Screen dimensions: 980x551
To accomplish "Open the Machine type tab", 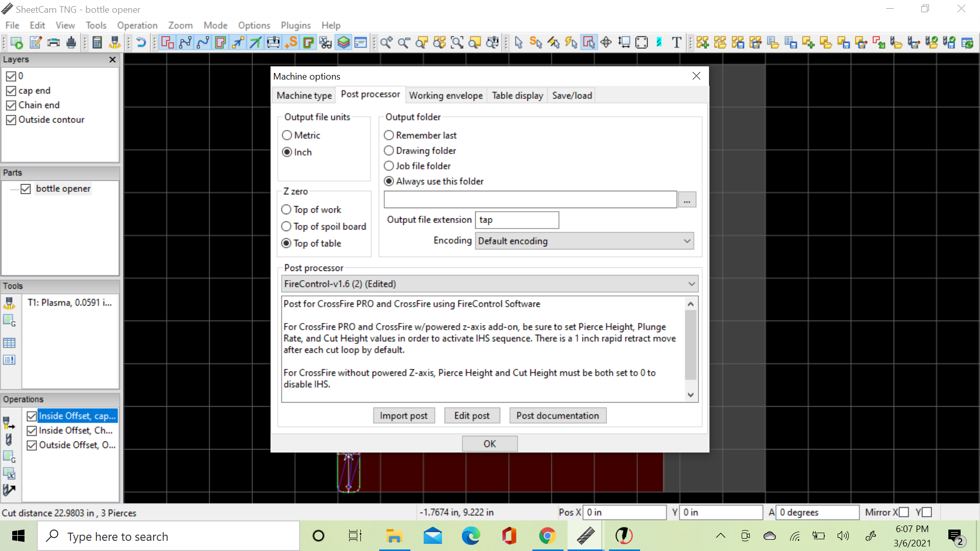I will [x=304, y=95].
